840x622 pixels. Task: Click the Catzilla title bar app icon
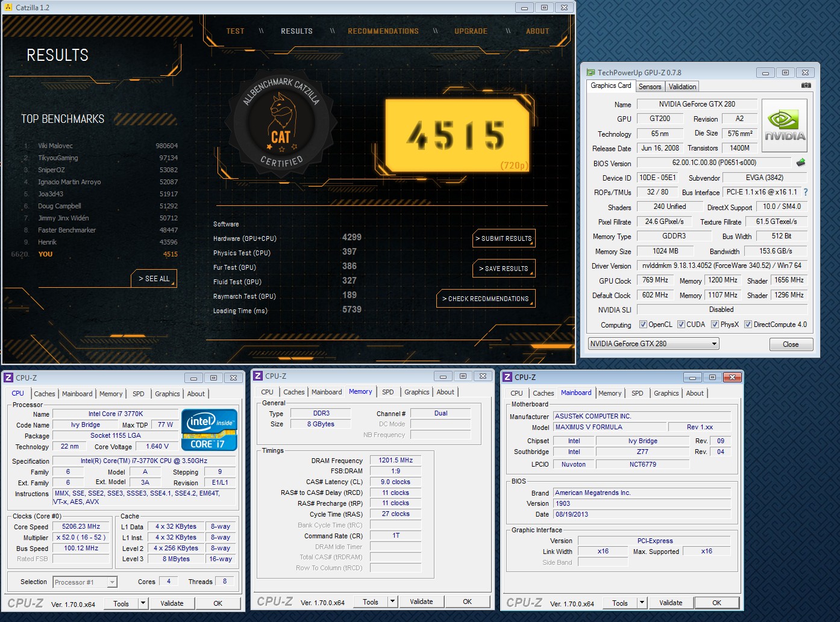[x=8, y=7]
